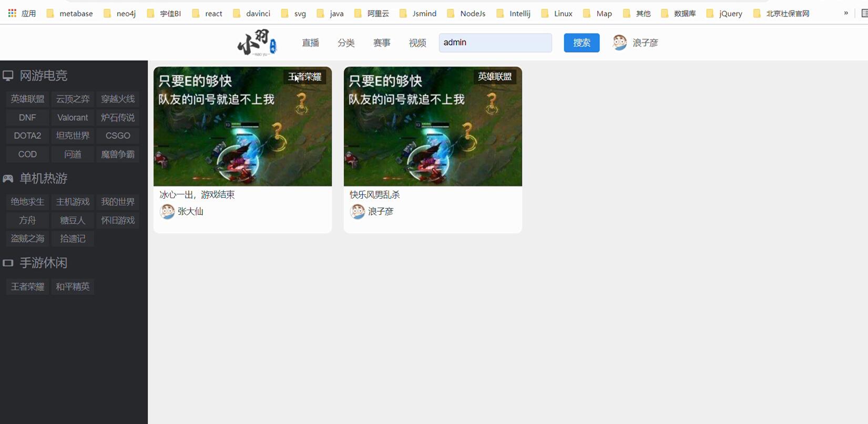Select the 王者荣耀 sidebar category
This screenshot has height=424, width=868.
click(x=28, y=286)
